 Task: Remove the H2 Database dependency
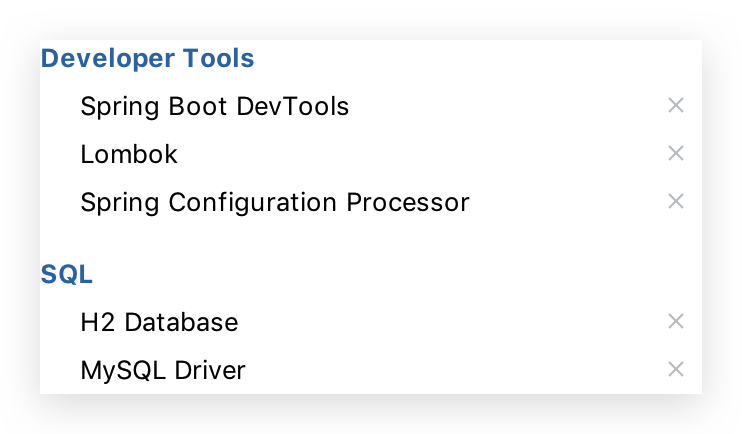676,321
